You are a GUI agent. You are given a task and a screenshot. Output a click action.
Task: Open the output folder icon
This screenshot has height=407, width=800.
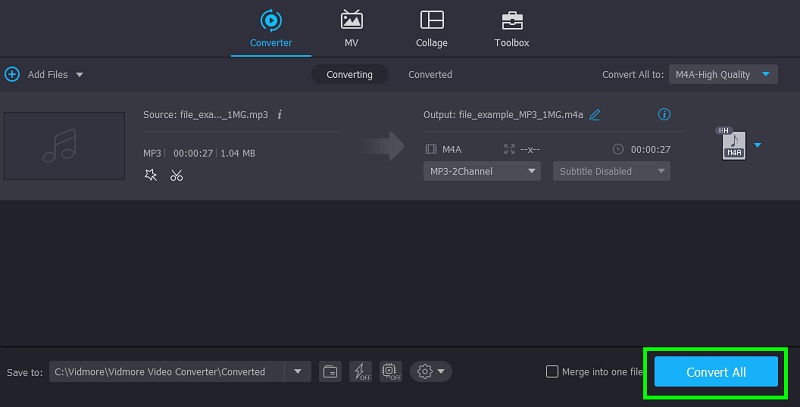coord(330,371)
